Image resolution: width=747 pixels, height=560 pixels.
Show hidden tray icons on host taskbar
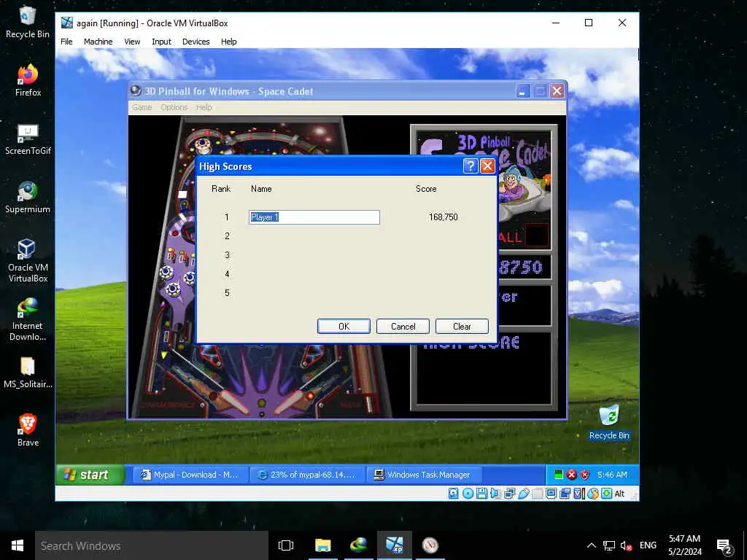591,545
